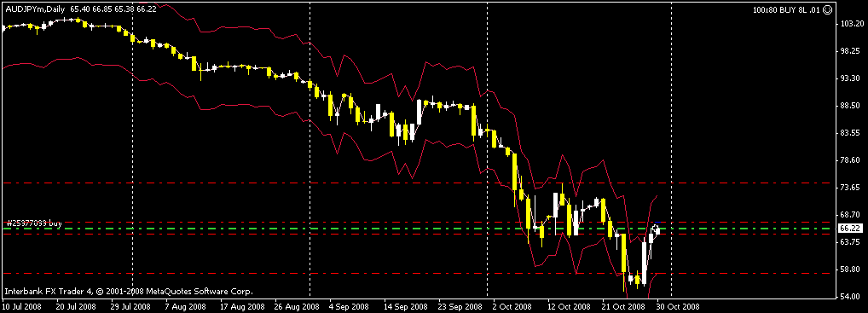Click the '23 Sep 2008' date label
The height and width of the screenshot is (313, 868).
pyautogui.click(x=461, y=306)
